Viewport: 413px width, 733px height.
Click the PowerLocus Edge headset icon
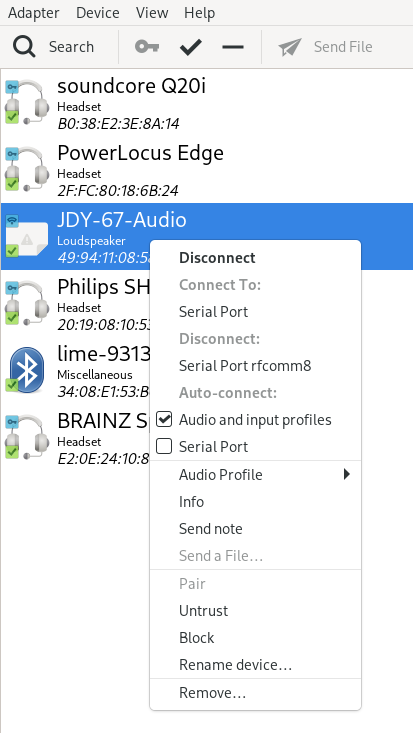[x=27, y=169]
